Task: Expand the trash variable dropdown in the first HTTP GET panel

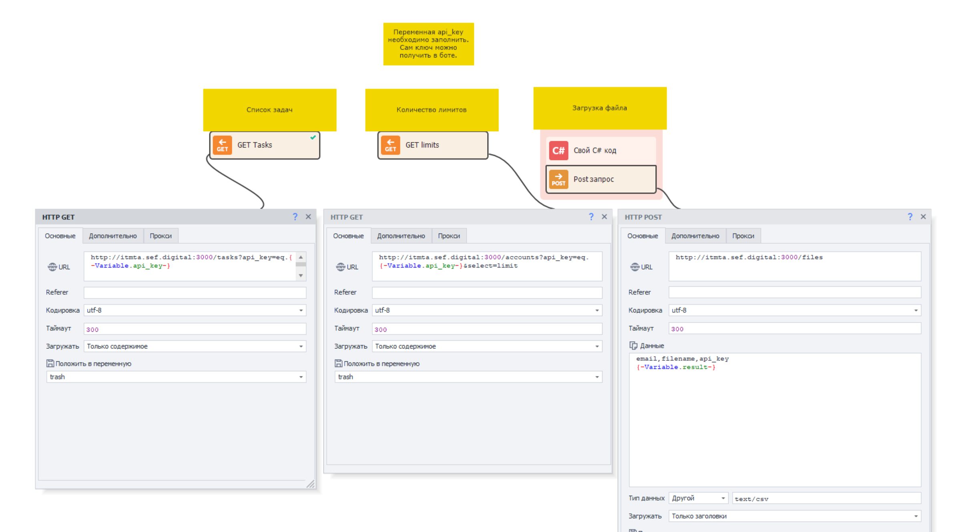Action: (x=301, y=377)
